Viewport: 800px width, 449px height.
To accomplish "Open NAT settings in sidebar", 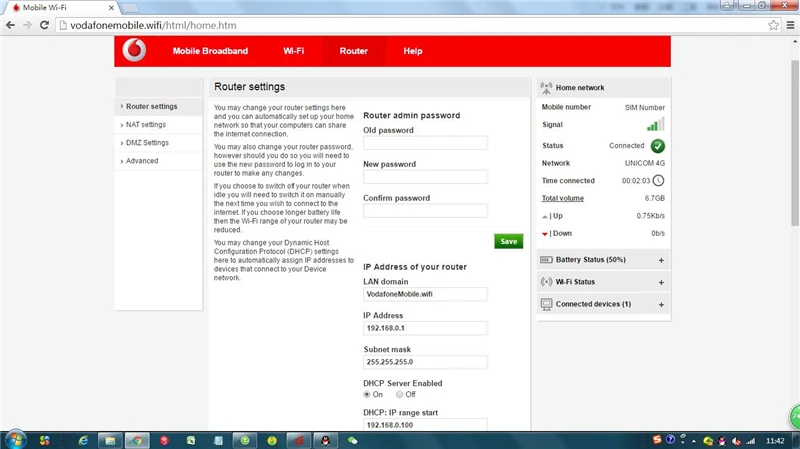I will tap(146, 124).
